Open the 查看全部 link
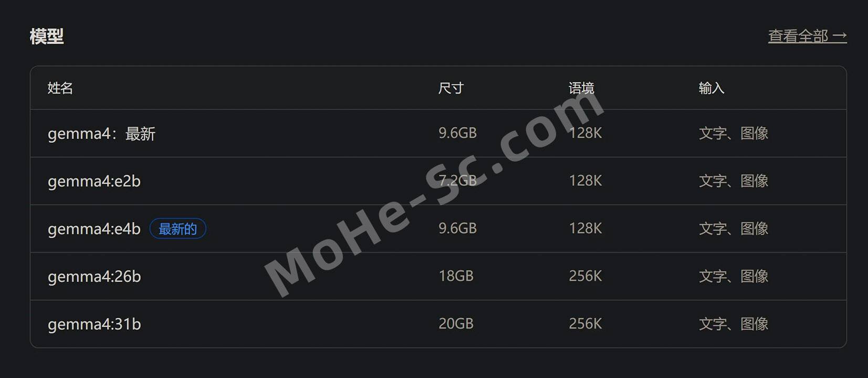868x378 pixels. [x=807, y=36]
